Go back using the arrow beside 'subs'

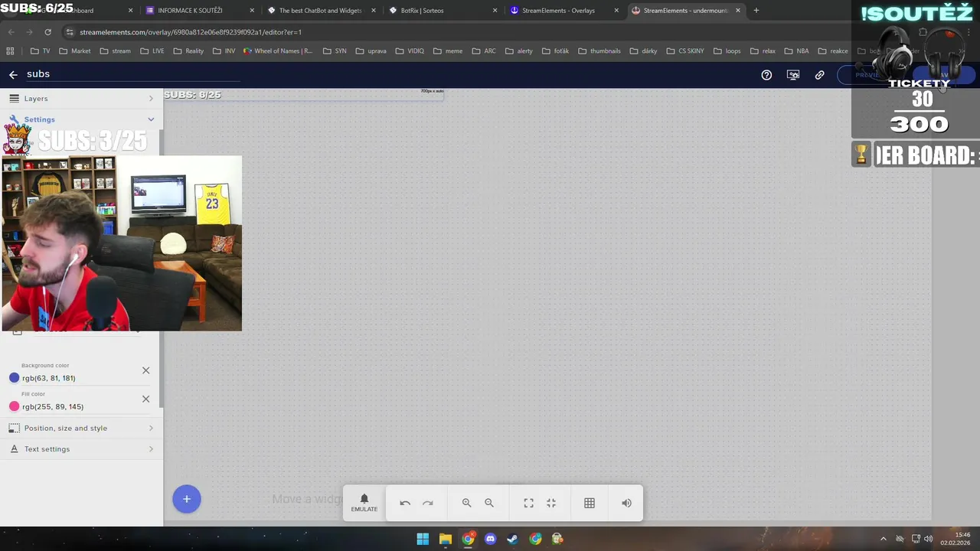(13, 74)
